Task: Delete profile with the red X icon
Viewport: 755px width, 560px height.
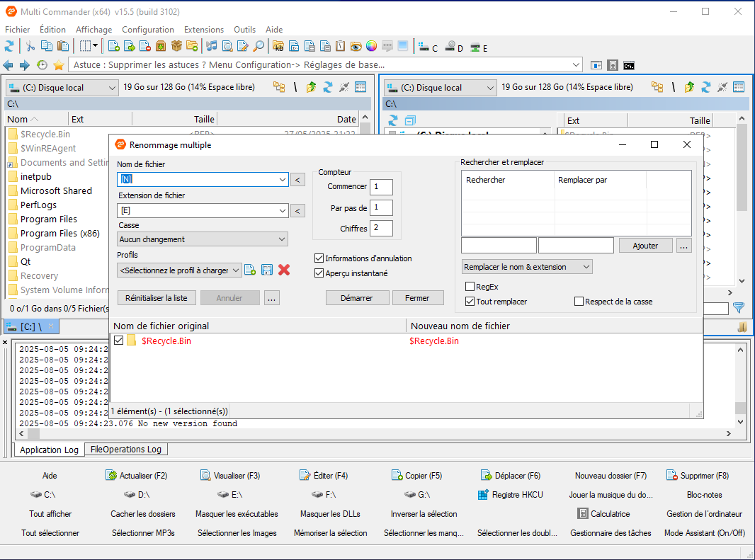Action: 284,270
